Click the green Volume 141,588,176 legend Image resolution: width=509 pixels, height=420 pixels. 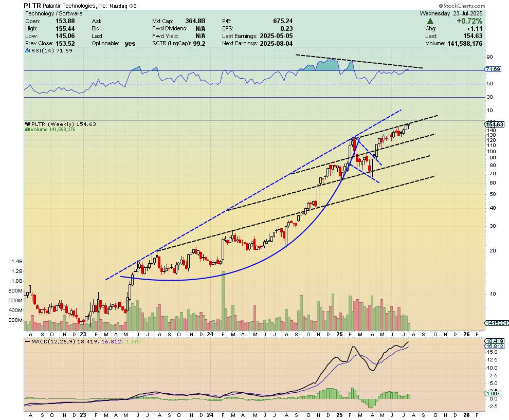(52, 129)
